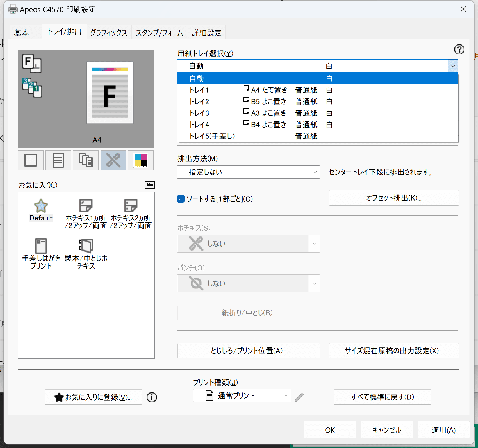Select トレイ5(手差し) option
The width and height of the screenshot is (478, 448).
click(x=318, y=136)
